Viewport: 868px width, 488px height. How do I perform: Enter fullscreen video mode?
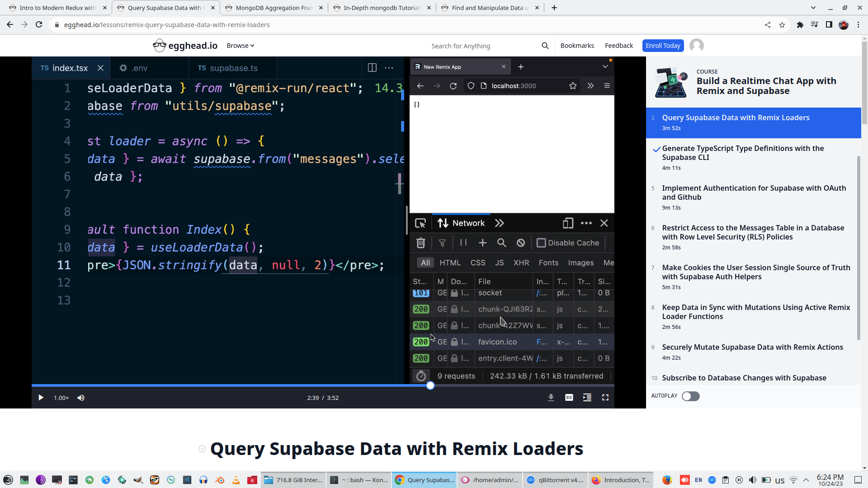[x=605, y=398]
